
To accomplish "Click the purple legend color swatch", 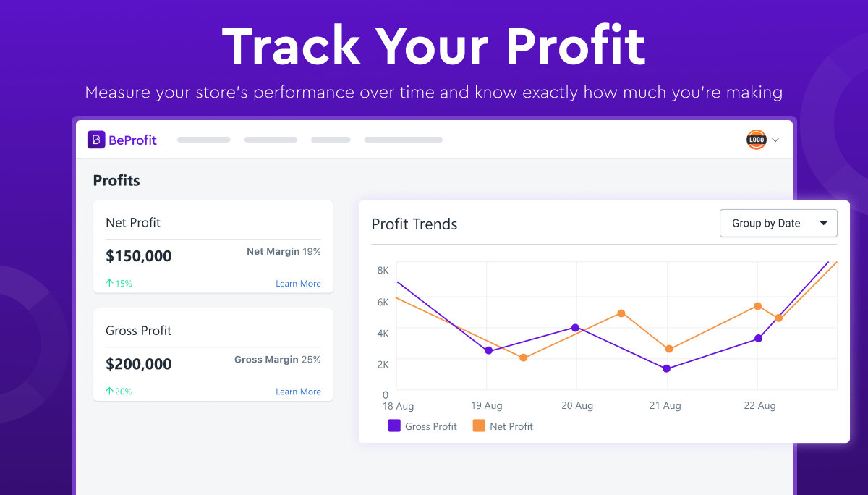I will coord(393,426).
